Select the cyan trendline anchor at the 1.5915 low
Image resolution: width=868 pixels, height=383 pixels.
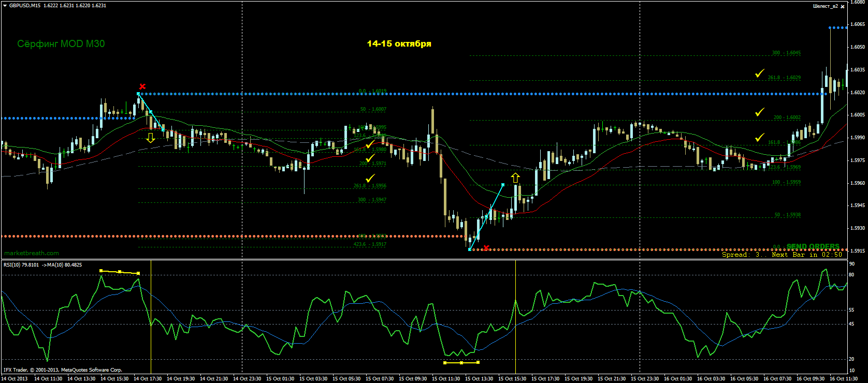click(470, 249)
